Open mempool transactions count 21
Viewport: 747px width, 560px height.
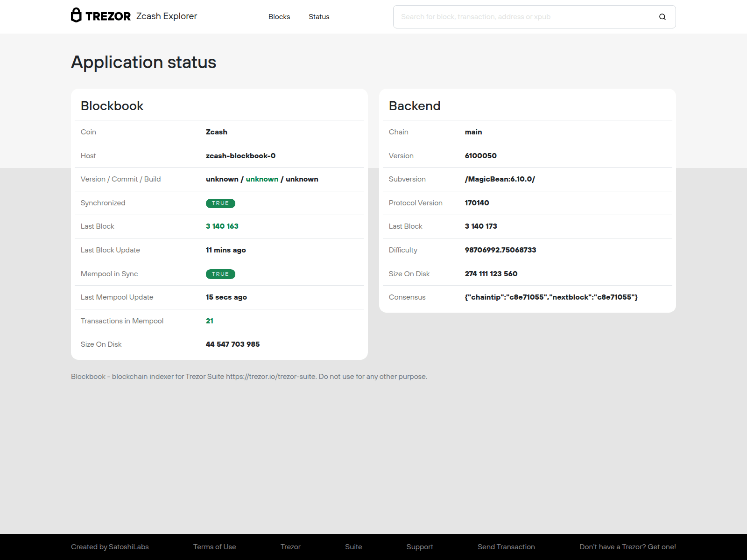click(x=210, y=321)
